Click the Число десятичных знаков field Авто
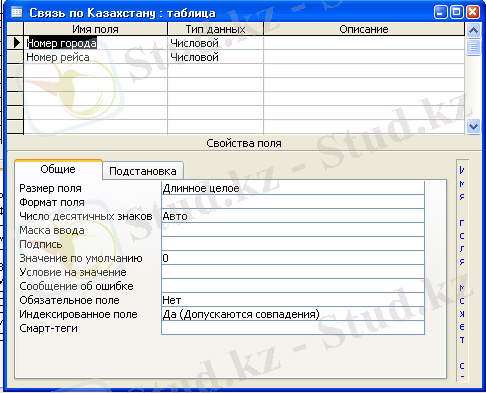The image size is (486, 393). (x=293, y=216)
